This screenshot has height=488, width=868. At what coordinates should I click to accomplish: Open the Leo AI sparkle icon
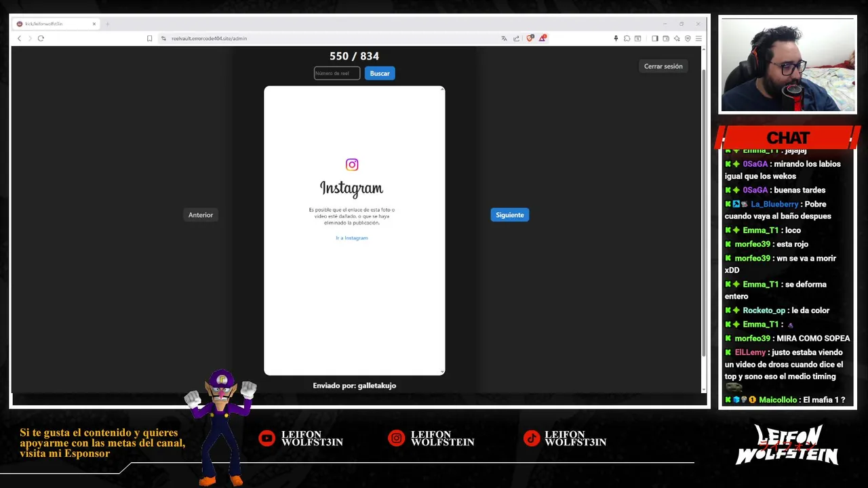pos(677,39)
